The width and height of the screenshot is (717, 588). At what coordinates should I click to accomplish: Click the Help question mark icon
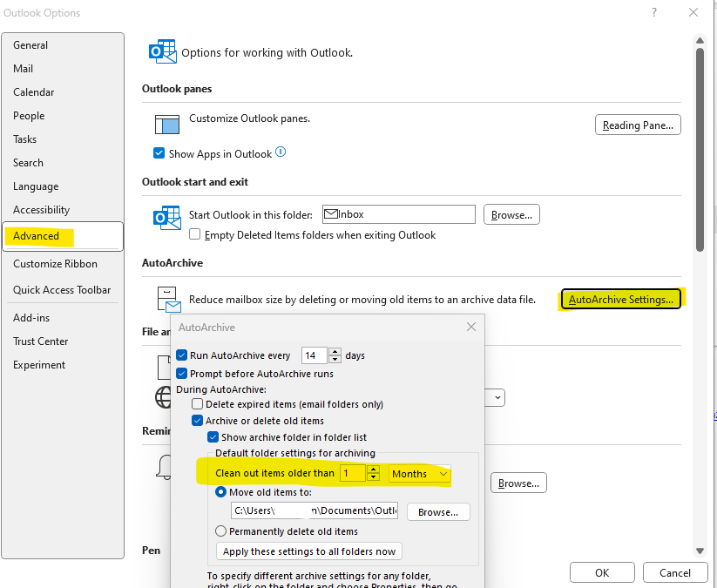coord(654,12)
